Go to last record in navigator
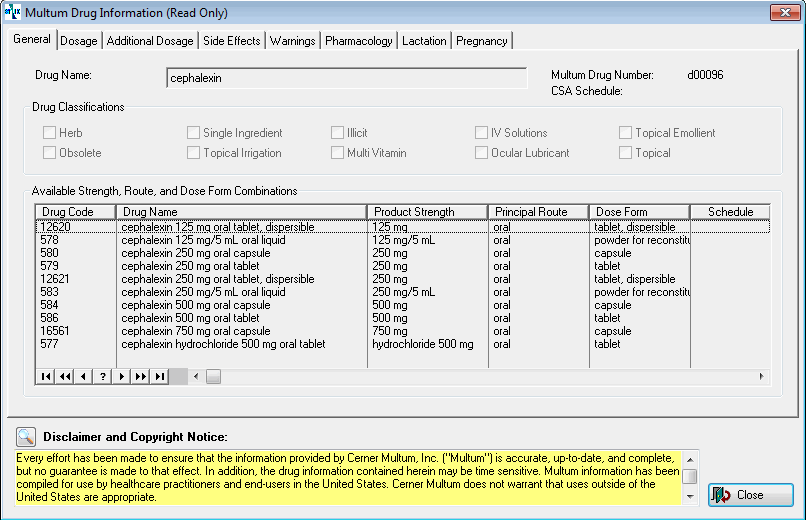Image resolution: width=806 pixels, height=520 pixels. (159, 377)
